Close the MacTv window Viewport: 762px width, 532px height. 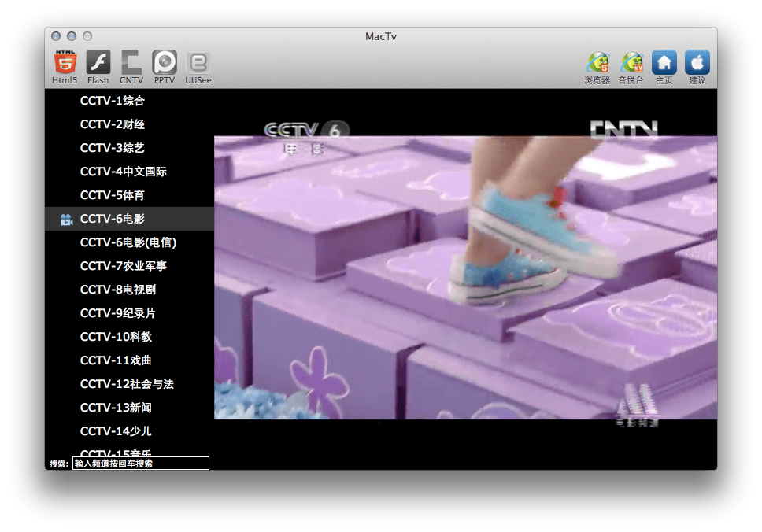pyautogui.click(x=56, y=36)
